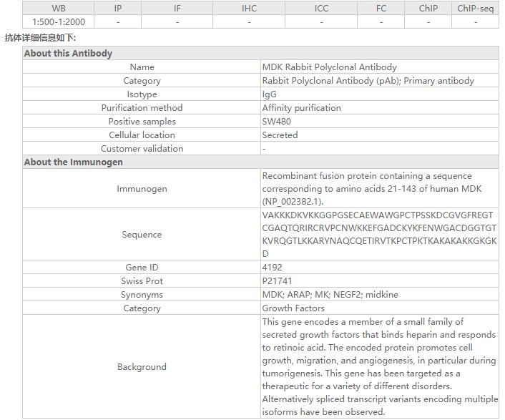Image resolution: width=505 pixels, height=420 pixels.
Task: Click the Customer validation row label
Action: pyautogui.click(x=142, y=149)
